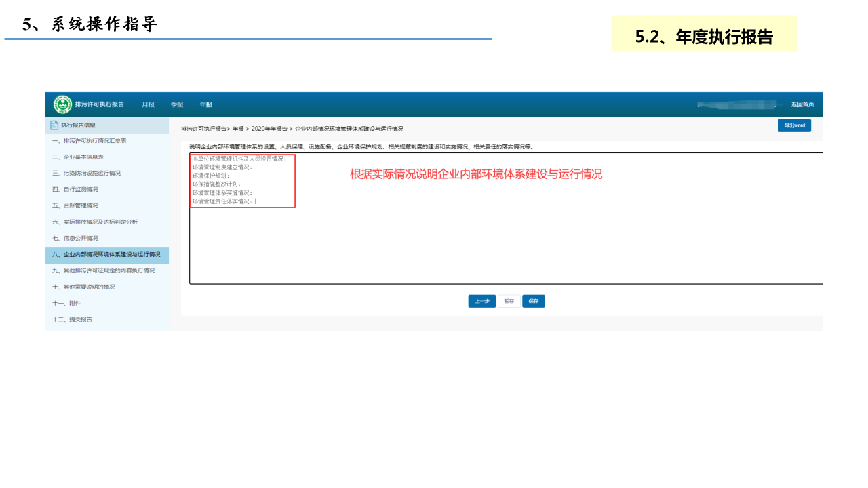Click the 上一步 button
868x488 pixels.
click(481, 302)
